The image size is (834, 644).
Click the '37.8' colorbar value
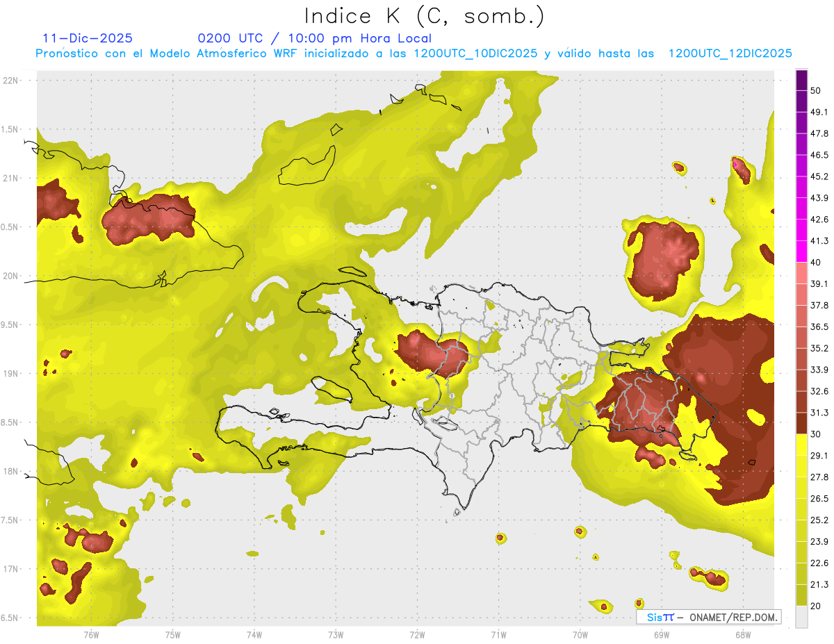pos(819,306)
